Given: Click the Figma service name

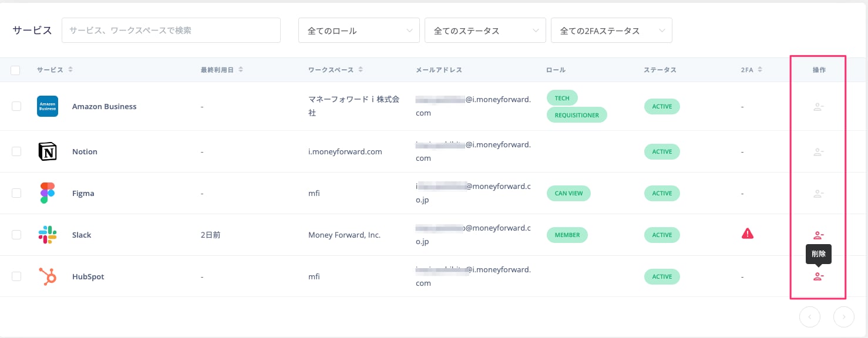Looking at the screenshot, I should [83, 194].
